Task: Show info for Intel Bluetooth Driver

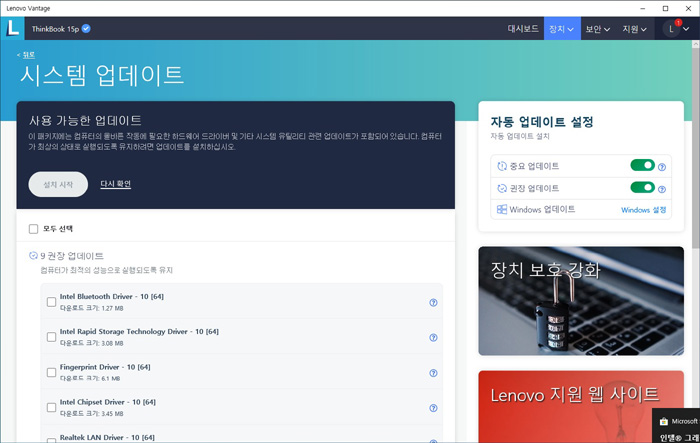Action: coord(433,302)
